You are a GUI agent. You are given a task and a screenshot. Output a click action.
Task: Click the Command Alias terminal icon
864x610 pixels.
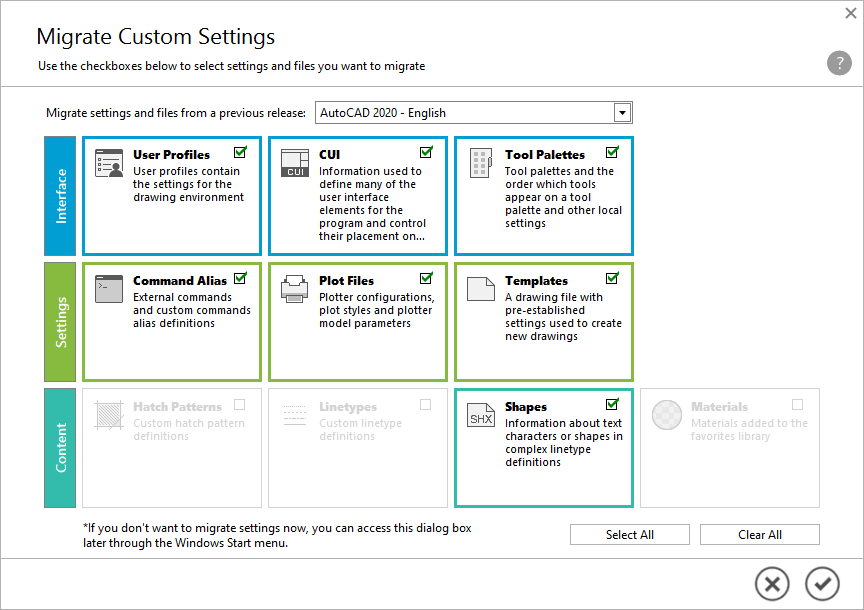pos(109,289)
